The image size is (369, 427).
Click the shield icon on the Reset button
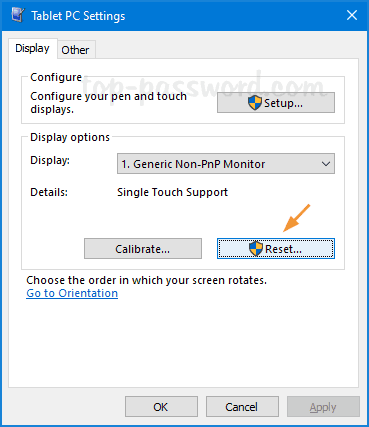tap(256, 249)
